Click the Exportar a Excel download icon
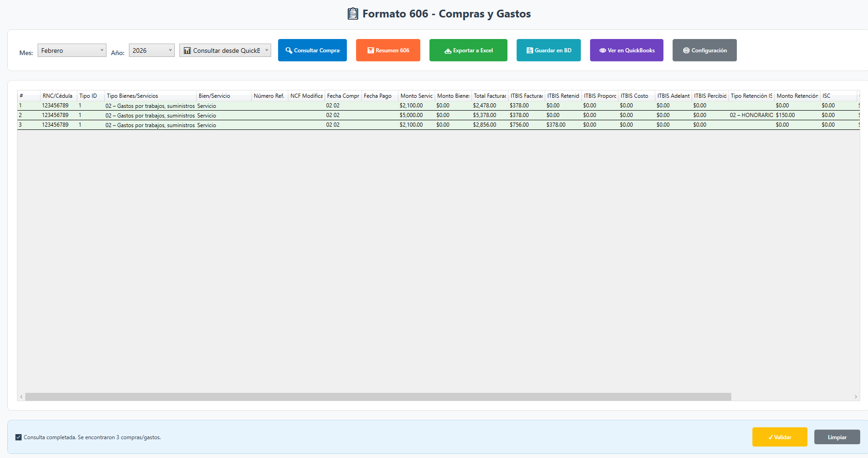The height and width of the screenshot is (458, 868). point(448,51)
